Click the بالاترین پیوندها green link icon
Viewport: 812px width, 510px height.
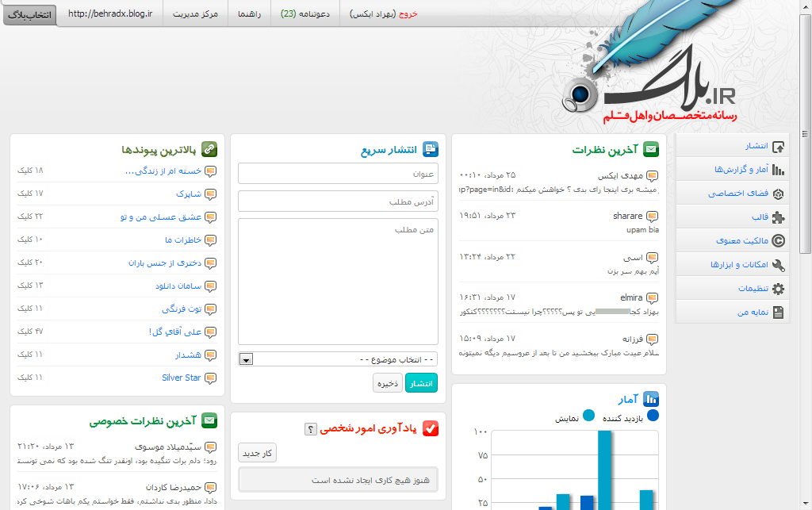tap(209, 150)
